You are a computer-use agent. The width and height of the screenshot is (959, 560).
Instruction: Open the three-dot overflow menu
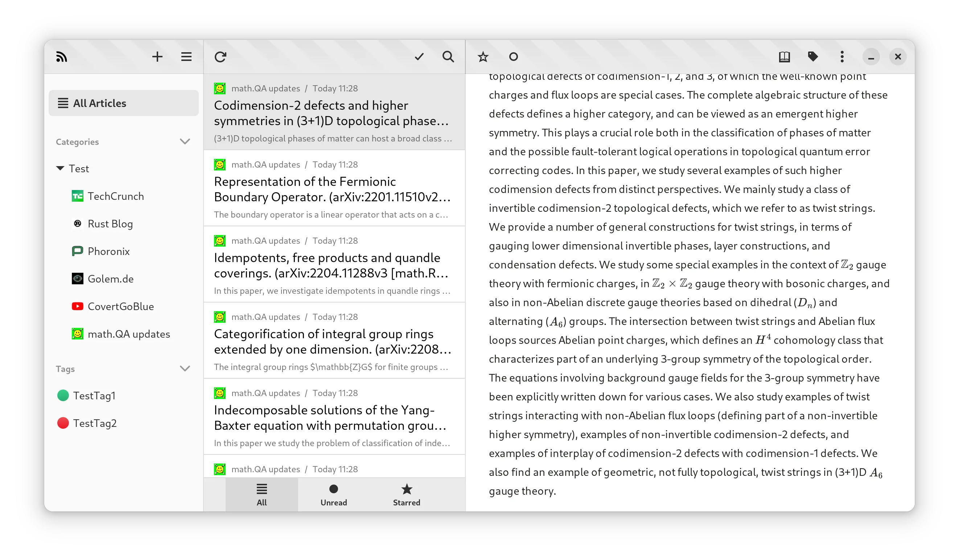pos(842,56)
